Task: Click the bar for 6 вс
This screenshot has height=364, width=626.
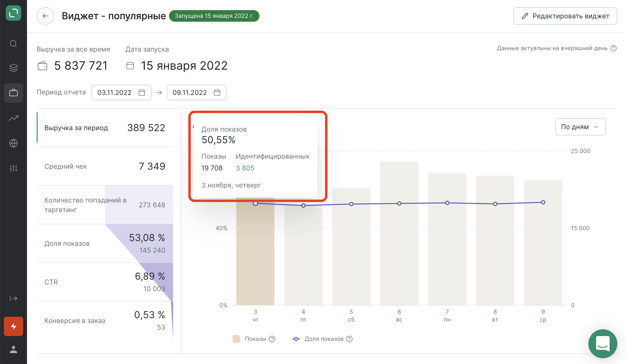Action: (x=399, y=233)
